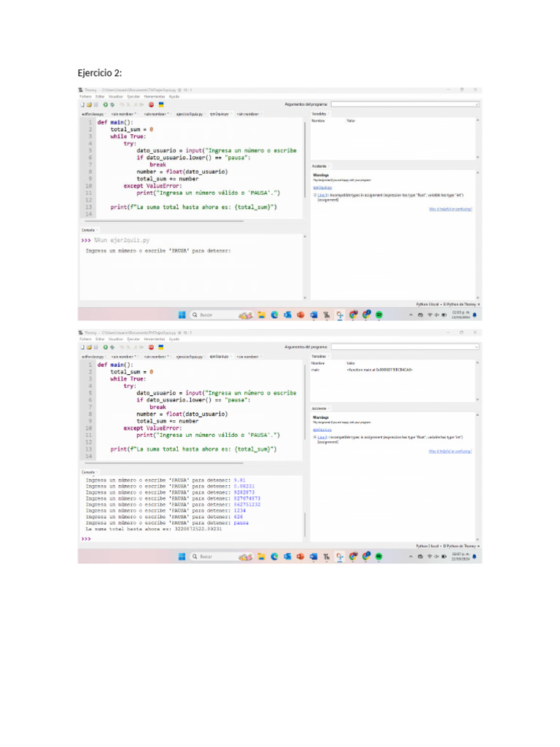Image resolution: width=560 pixels, height=747 pixels.
Task: Click Save icon in top Thonny window
Action: click(96, 104)
